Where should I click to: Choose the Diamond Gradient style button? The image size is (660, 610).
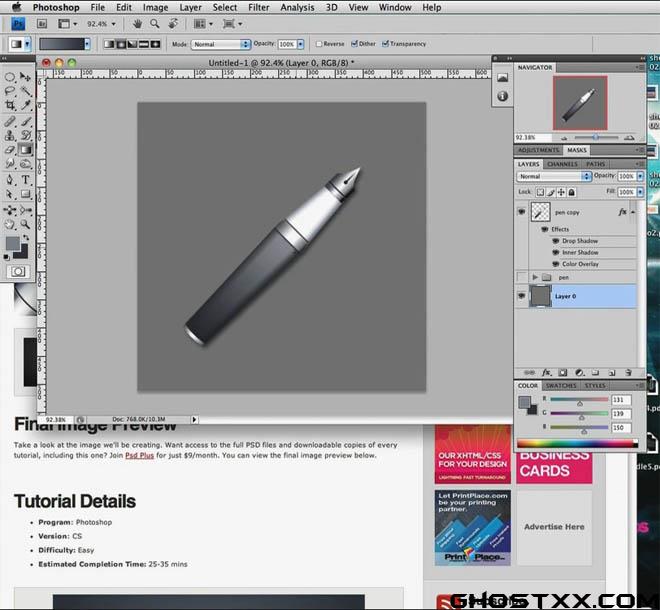tap(155, 44)
